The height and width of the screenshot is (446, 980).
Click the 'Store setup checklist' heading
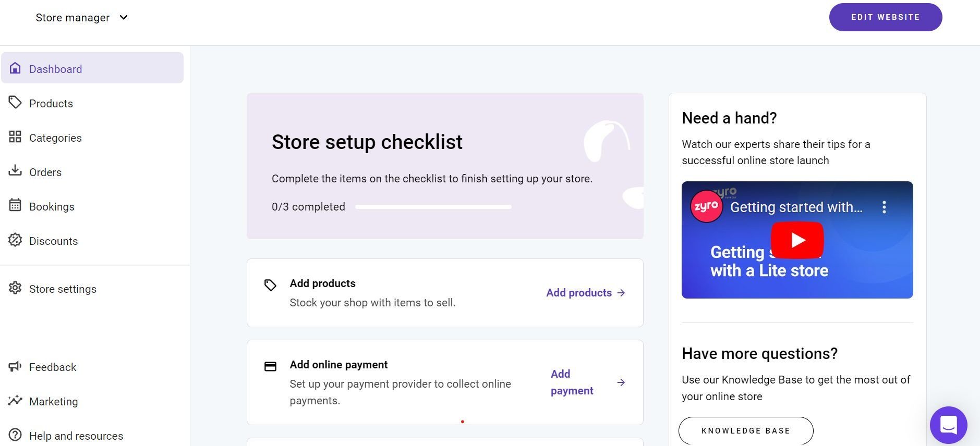[367, 142]
